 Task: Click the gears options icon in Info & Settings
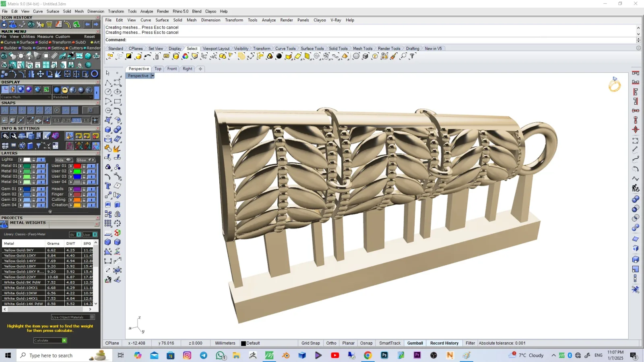[5, 136]
